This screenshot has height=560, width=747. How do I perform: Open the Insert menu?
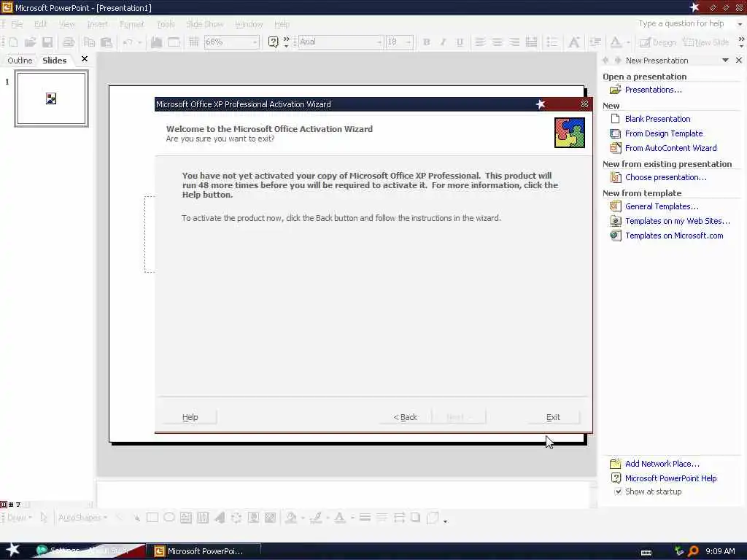pos(97,24)
